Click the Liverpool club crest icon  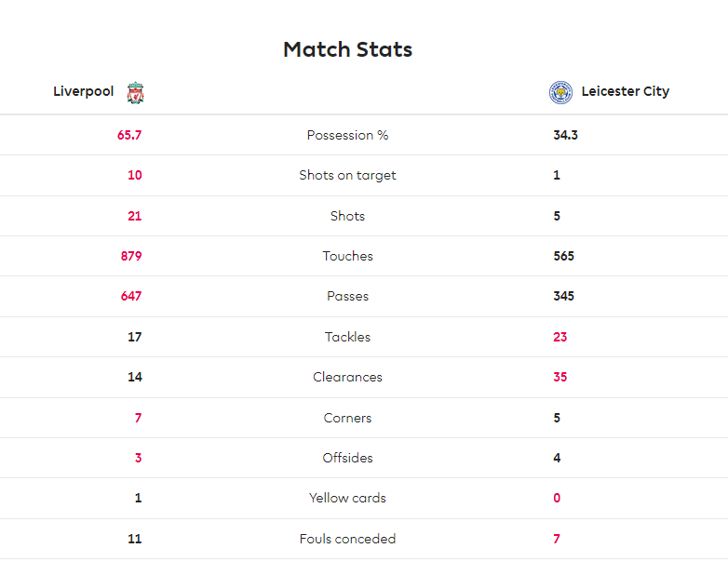[136, 93]
